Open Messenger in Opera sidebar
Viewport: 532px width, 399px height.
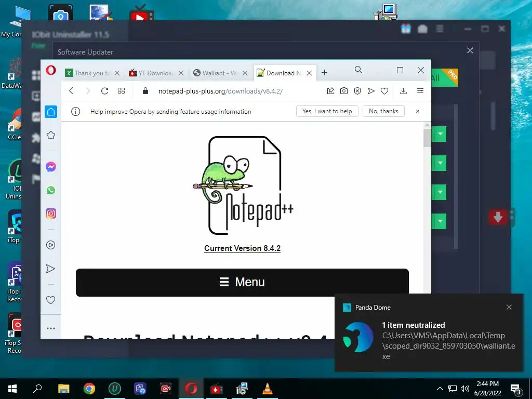click(51, 167)
